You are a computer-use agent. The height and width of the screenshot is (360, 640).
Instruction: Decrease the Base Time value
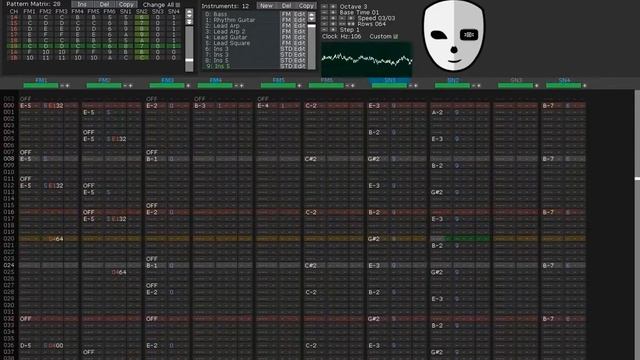coord(324,12)
